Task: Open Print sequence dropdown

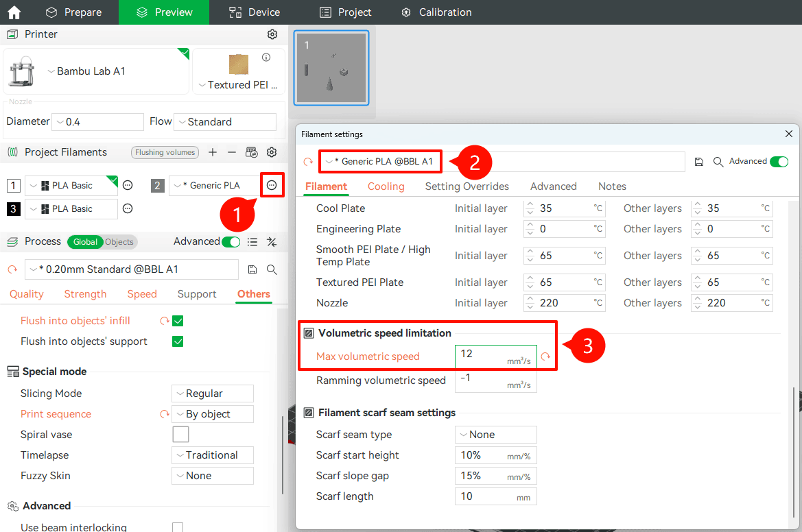Action: coord(212,414)
